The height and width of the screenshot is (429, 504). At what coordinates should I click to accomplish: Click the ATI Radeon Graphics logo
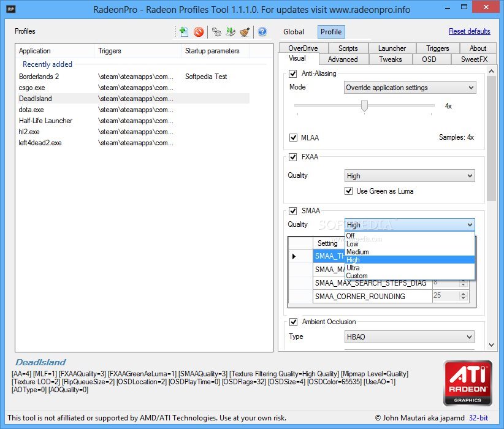pos(468,383)
